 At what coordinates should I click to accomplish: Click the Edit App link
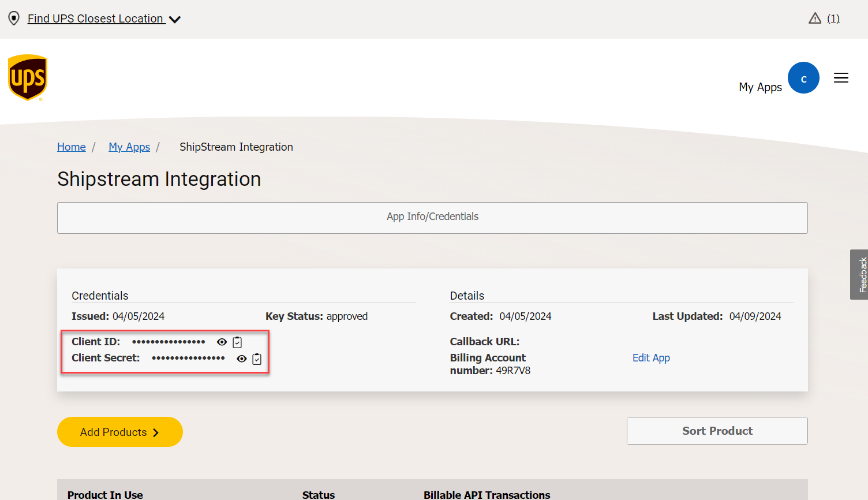click(651, 358)
